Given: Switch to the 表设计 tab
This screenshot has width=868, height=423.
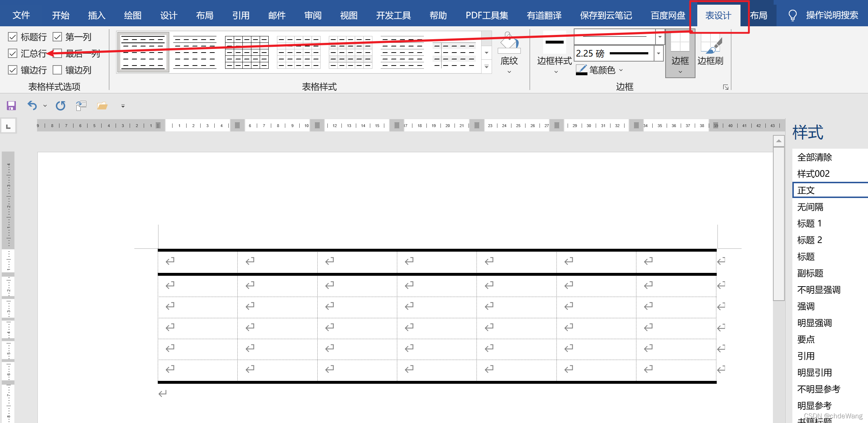Looking at the screenshot, I should (718, 15).
